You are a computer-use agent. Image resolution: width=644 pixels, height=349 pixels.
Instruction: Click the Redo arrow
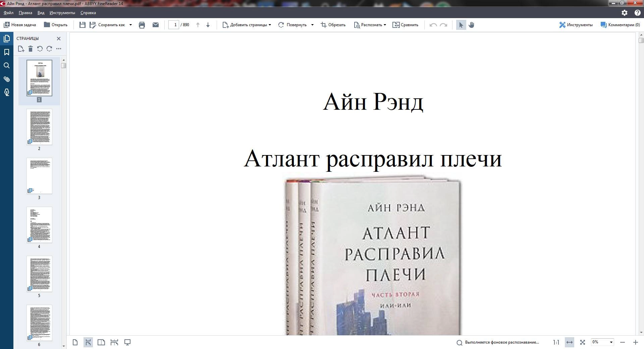coord(443,25)
